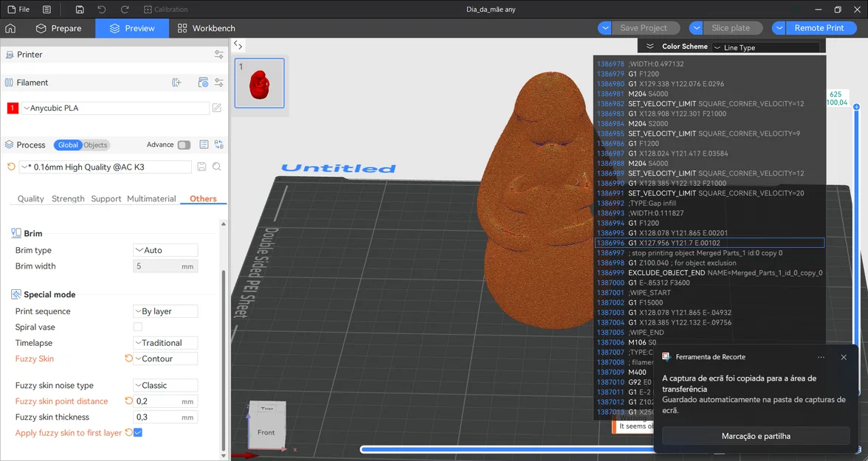Viewport: 868px width, 461px height.
Task: Open the Multimaterial settings tab
Action: [151, 198]
